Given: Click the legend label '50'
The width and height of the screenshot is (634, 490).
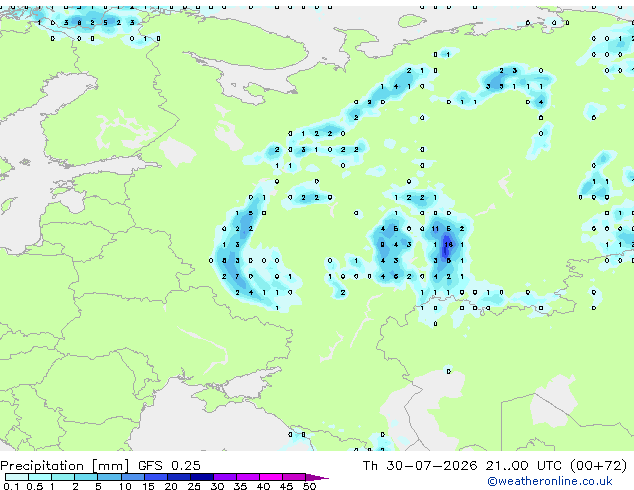Looking at the screenshot, I should click(x=309, y=486).
